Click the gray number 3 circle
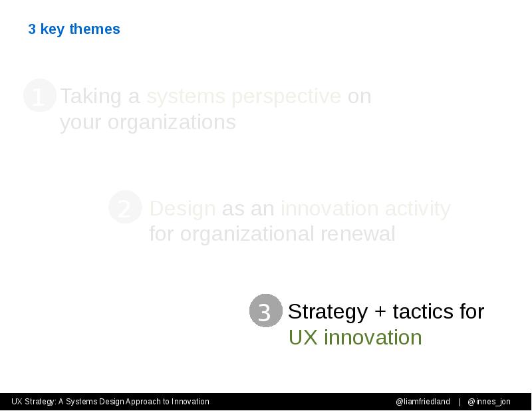This screenshot has width=532, height=411. [x=265, y=311]
